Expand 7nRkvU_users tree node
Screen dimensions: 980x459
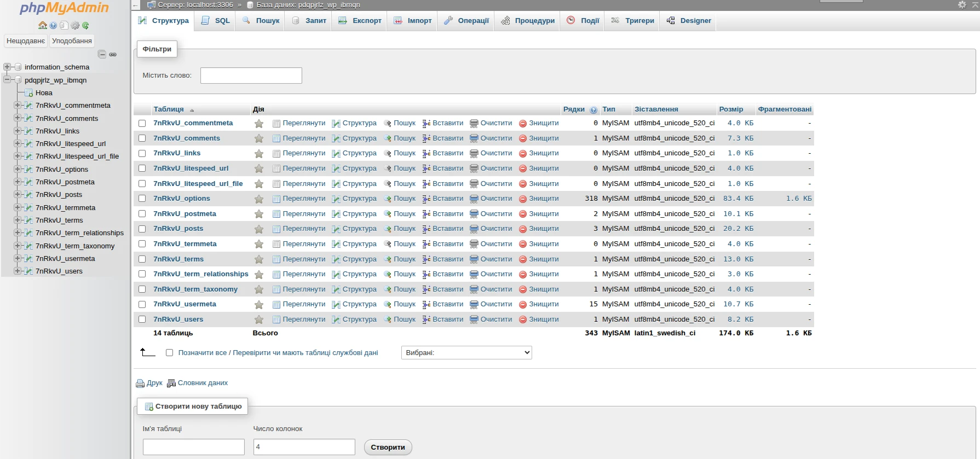click(x=18, y=271)
